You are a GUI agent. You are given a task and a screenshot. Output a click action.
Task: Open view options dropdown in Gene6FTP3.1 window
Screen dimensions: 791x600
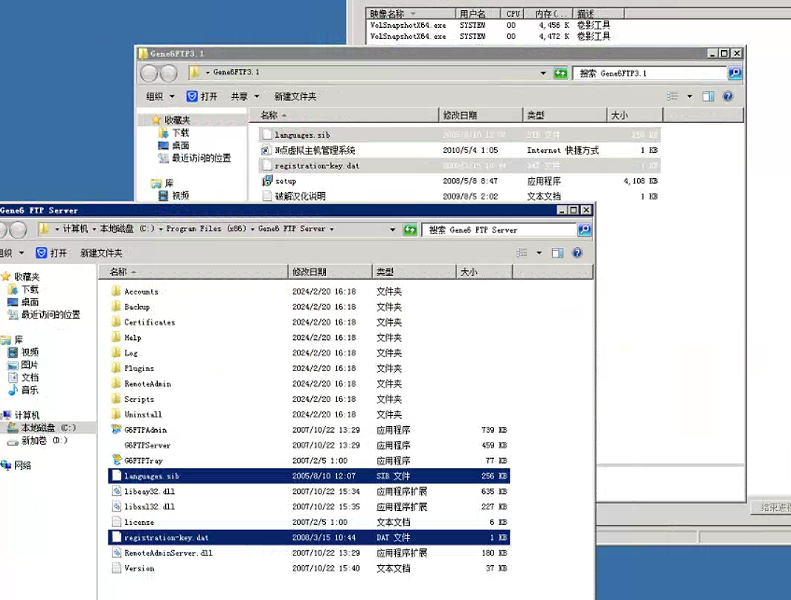coord(690,97)
